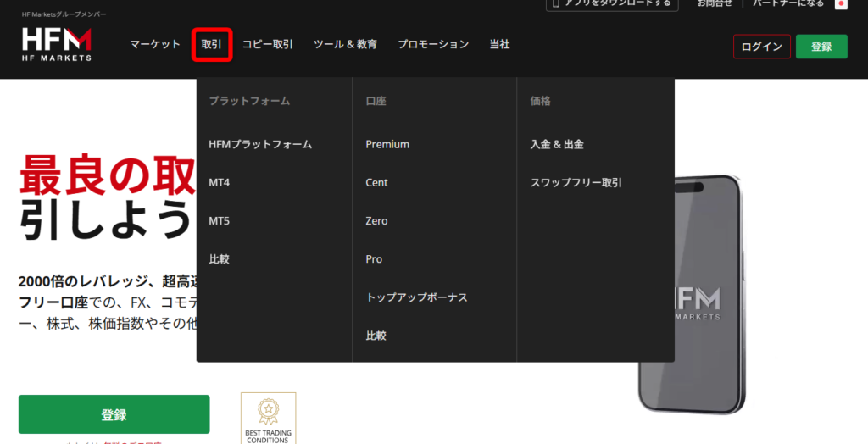Image resolution: width=868 pixels, height=444 pixels.
Task: Select the Zero account link
Action: [x=376, y=221]
